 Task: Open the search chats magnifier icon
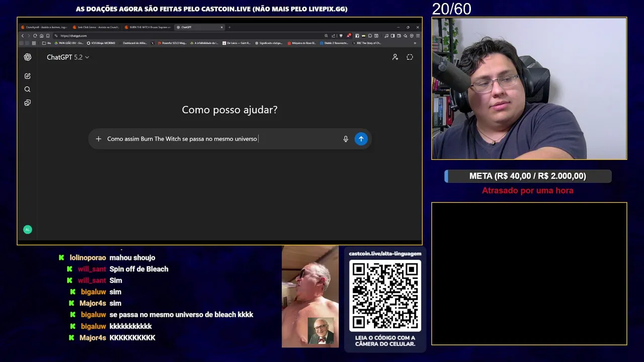tap(28, 89)
